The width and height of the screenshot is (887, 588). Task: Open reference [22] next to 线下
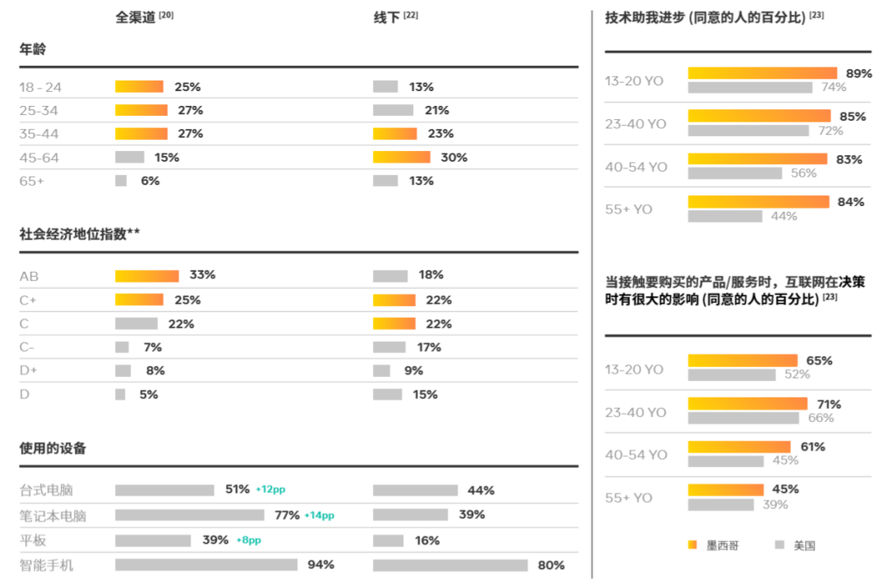[411, 15]
